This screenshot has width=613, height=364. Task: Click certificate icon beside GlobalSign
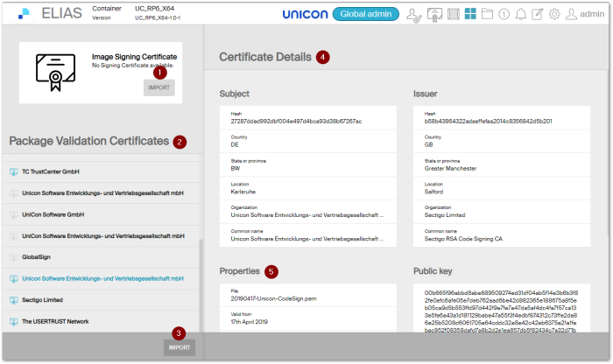coord(14,257)
